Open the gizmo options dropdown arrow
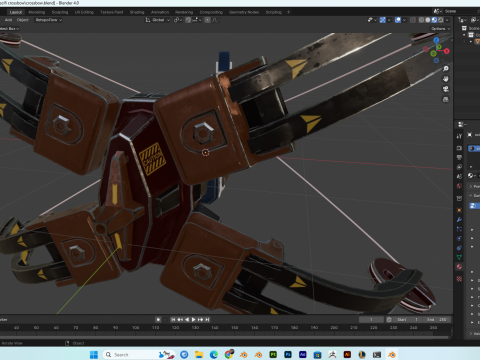The image size is (480, 360). [389, 20]
